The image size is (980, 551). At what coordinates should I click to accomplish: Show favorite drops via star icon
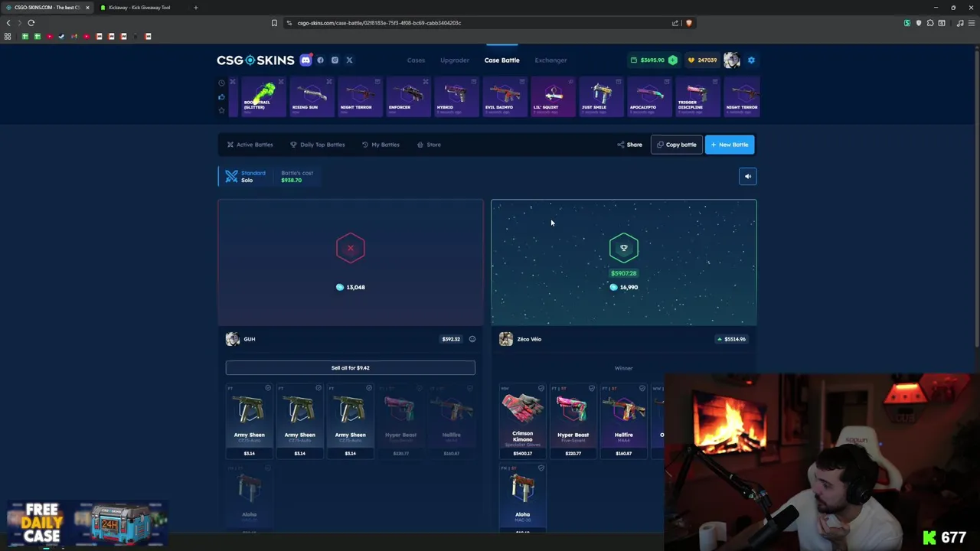click(x=222, y=110)
